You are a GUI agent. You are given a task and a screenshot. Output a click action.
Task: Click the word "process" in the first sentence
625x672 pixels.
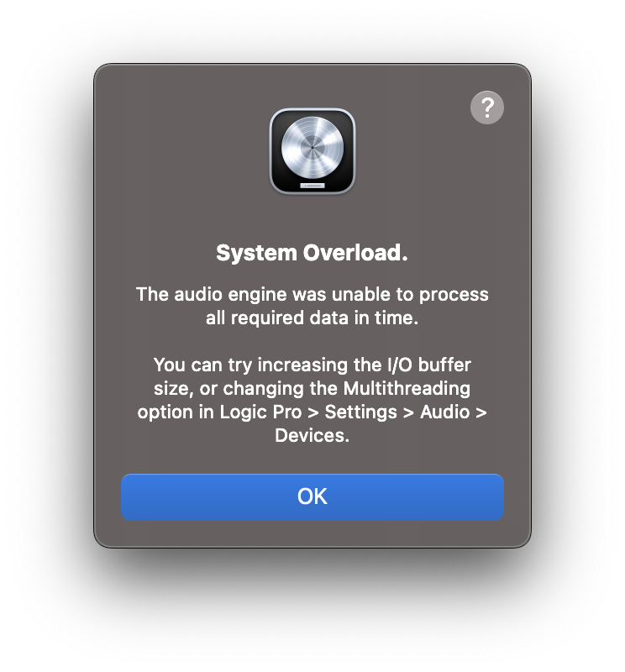click(x=454, y=295)
